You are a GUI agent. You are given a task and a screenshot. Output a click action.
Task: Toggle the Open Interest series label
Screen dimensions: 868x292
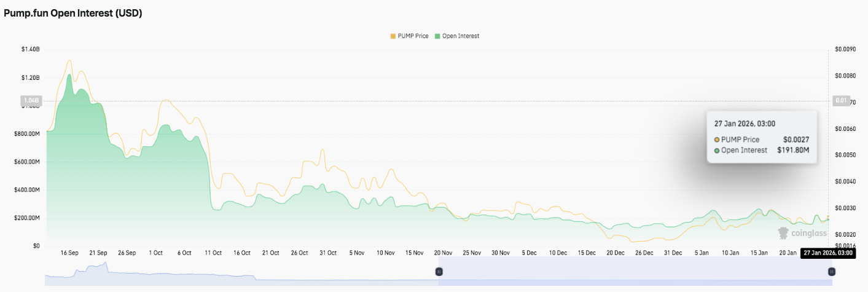point(460,36)
